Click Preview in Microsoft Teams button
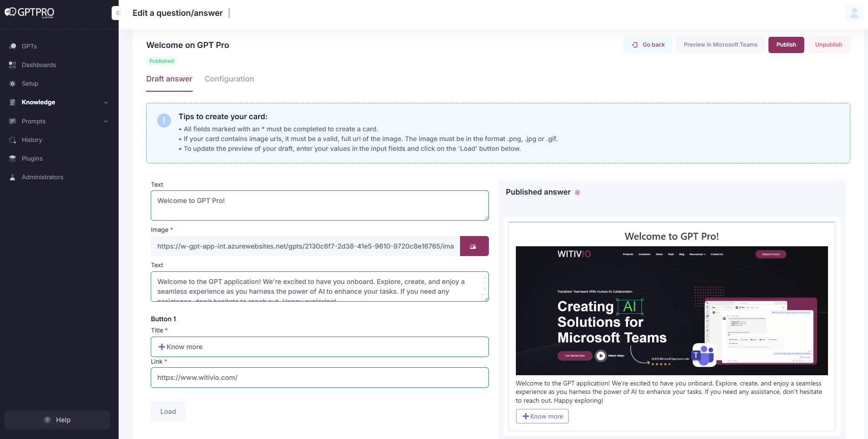Image resolution: width=868 pixels, height=439 pixels. pos(720,45)
